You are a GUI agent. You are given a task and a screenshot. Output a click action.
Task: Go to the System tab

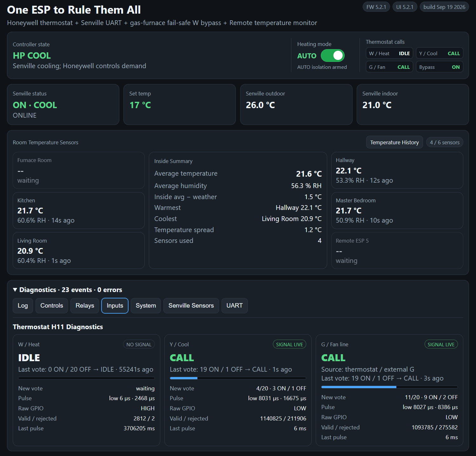pos(146,306)
